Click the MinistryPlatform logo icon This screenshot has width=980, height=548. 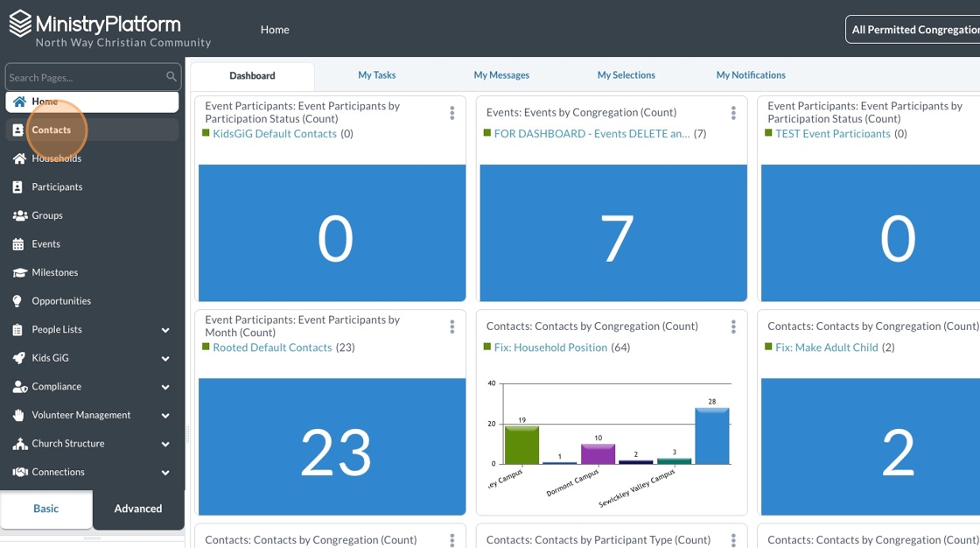(20, 24)
